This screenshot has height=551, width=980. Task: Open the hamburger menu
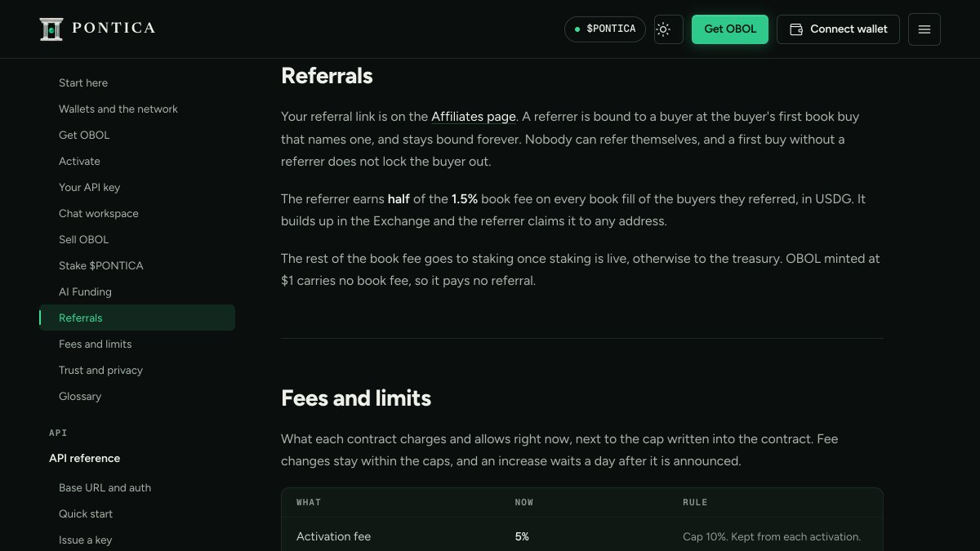click(x=924, y=29)
